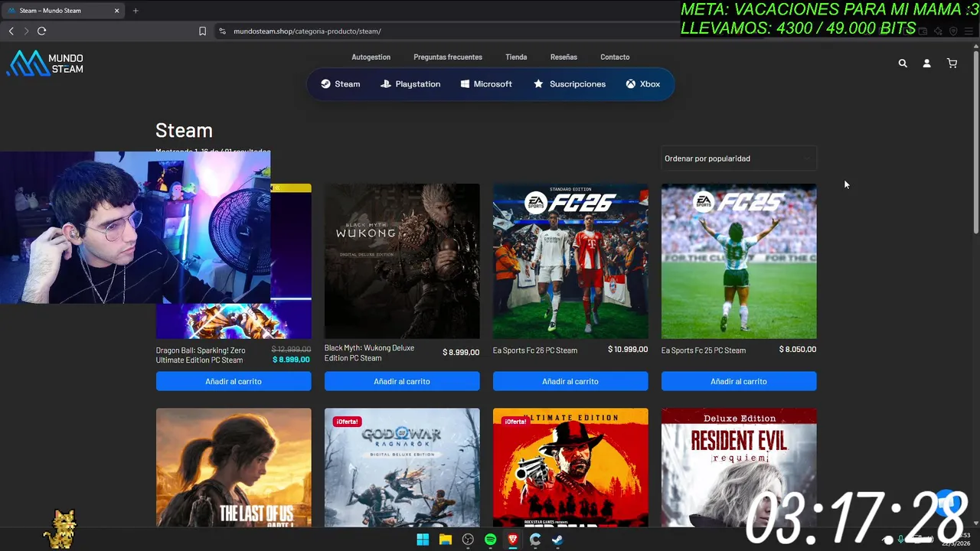Open the Windows Start menu
980x551 pixels.
pos(423,540)
